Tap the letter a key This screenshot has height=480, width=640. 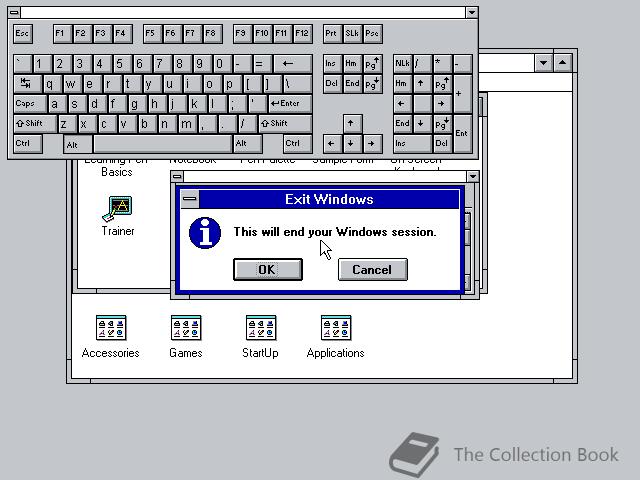pos(57,104)
